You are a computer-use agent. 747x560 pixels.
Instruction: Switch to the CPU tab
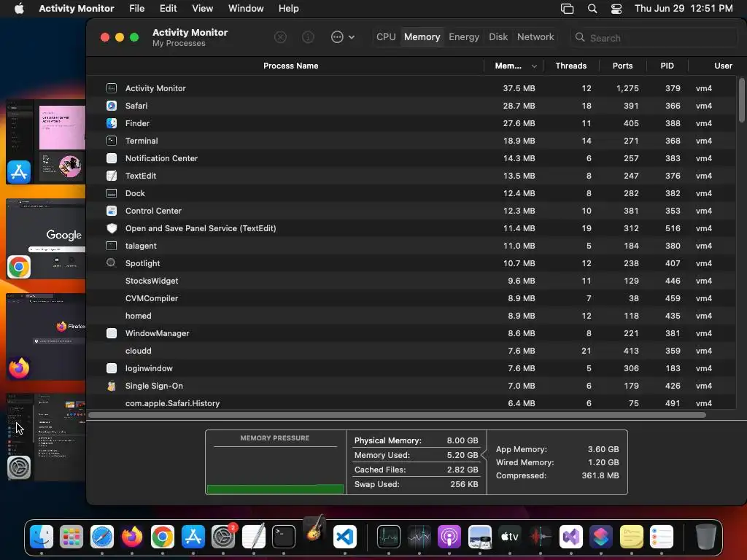click(386, 36)
